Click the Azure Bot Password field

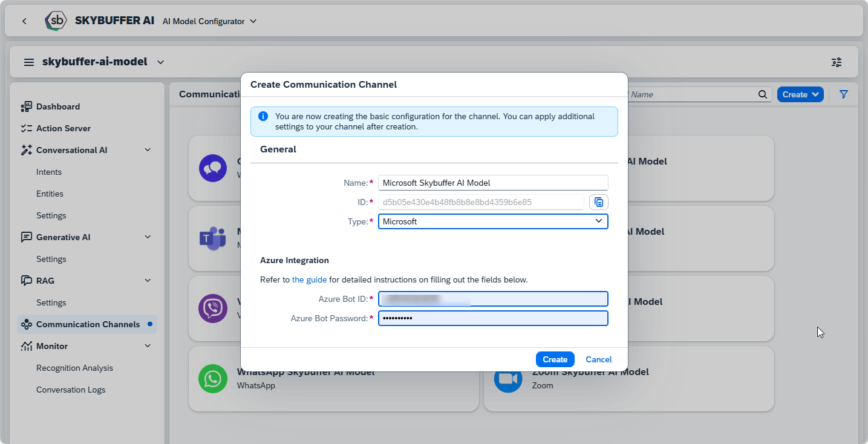click(x=493, y=318)
